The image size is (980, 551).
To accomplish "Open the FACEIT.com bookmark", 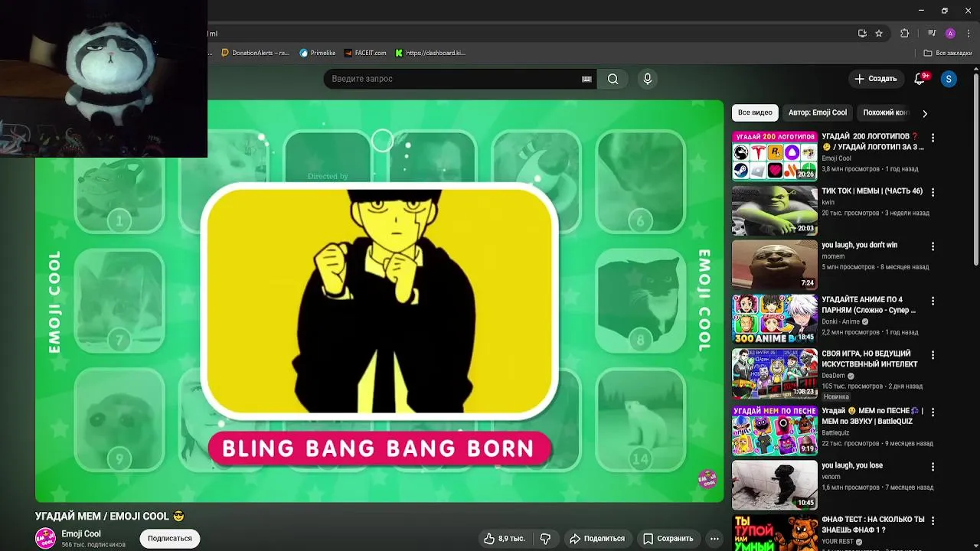I will [365, 53].
